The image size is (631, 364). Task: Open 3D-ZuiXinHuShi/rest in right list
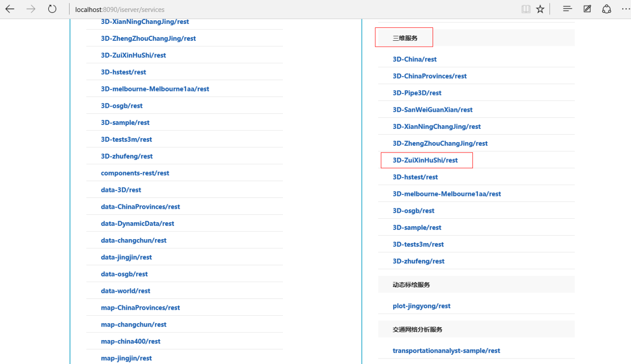425,160
